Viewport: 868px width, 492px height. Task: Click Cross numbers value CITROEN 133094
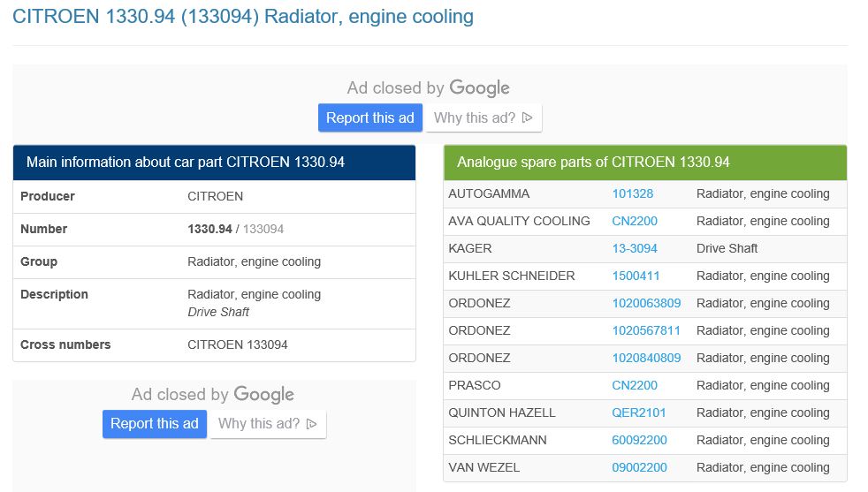[x=238, y=344]
